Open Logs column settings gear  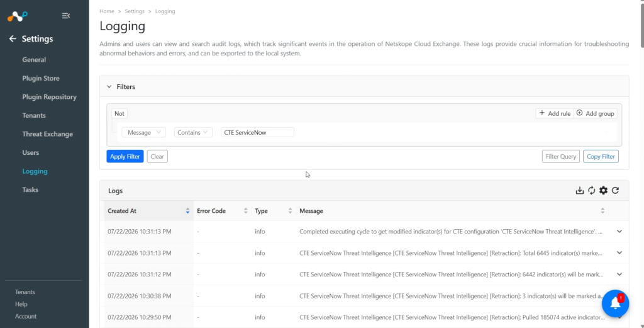pyautogui.click(x=603, y=190)
